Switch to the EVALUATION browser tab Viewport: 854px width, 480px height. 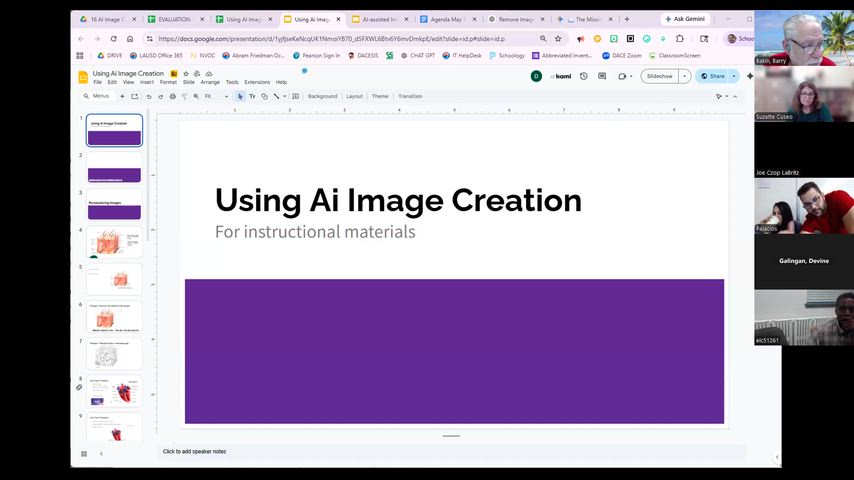174,19
